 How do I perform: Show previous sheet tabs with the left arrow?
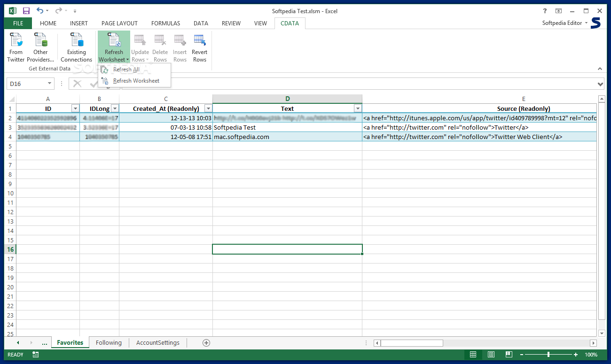18,343
